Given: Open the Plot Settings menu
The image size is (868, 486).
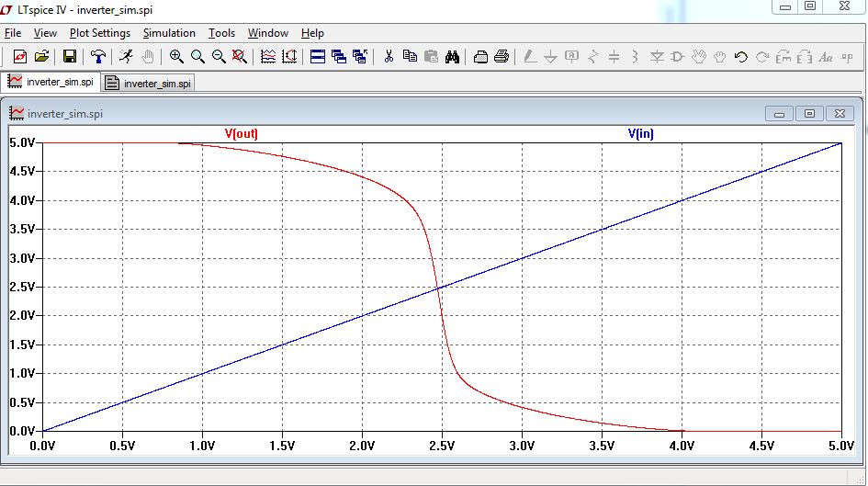Looking at the screenshot, I should tap(100, 33).
